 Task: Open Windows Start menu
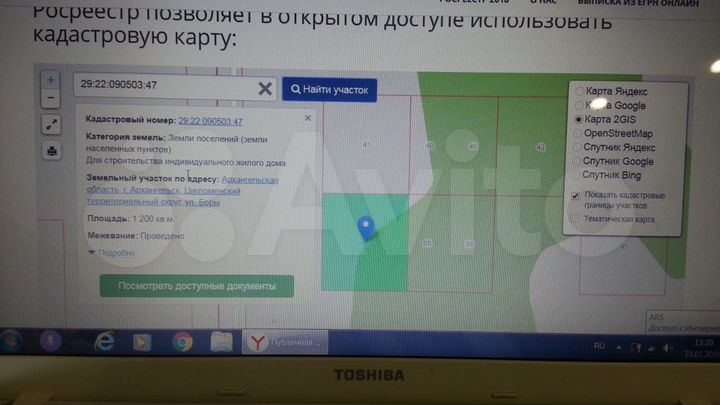[x=11, y=342]
